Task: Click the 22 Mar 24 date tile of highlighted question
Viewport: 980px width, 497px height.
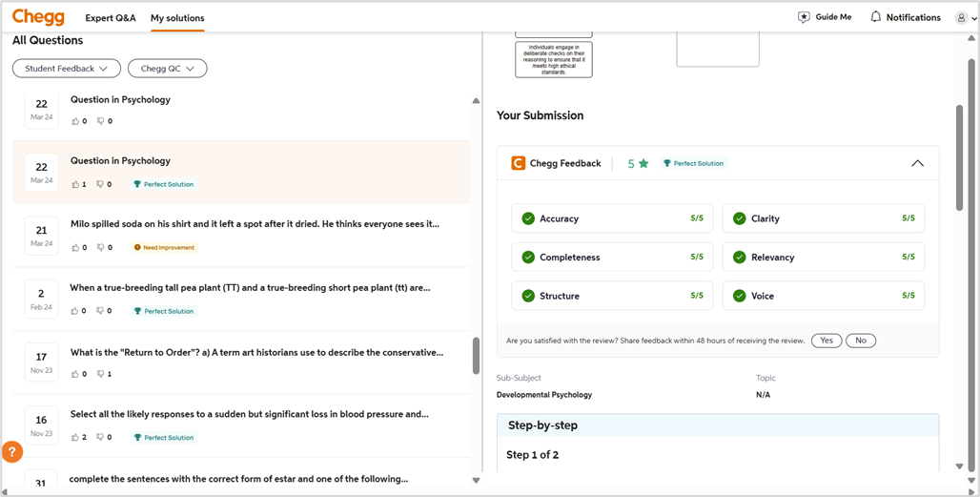Action: click(41, 172)
